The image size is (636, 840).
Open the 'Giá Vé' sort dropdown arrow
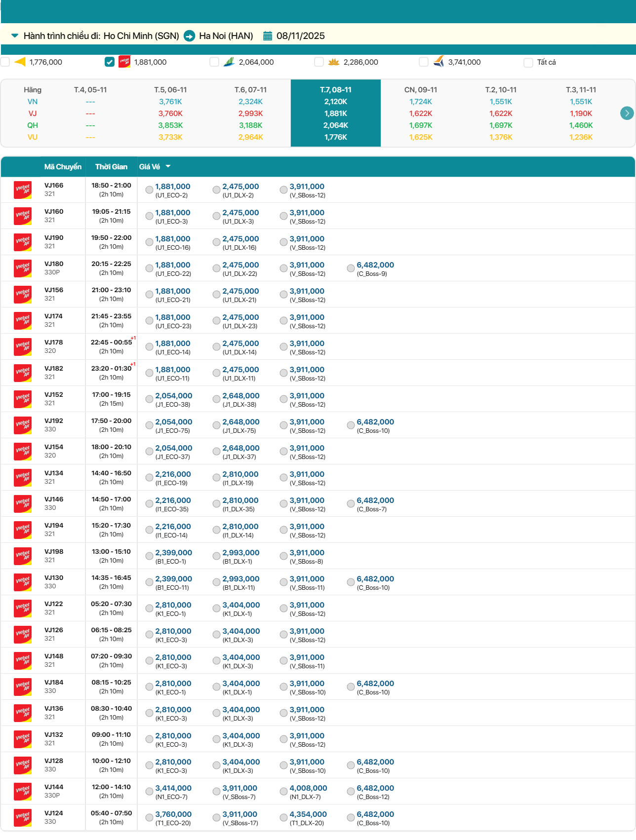click(x=168, y=167)
